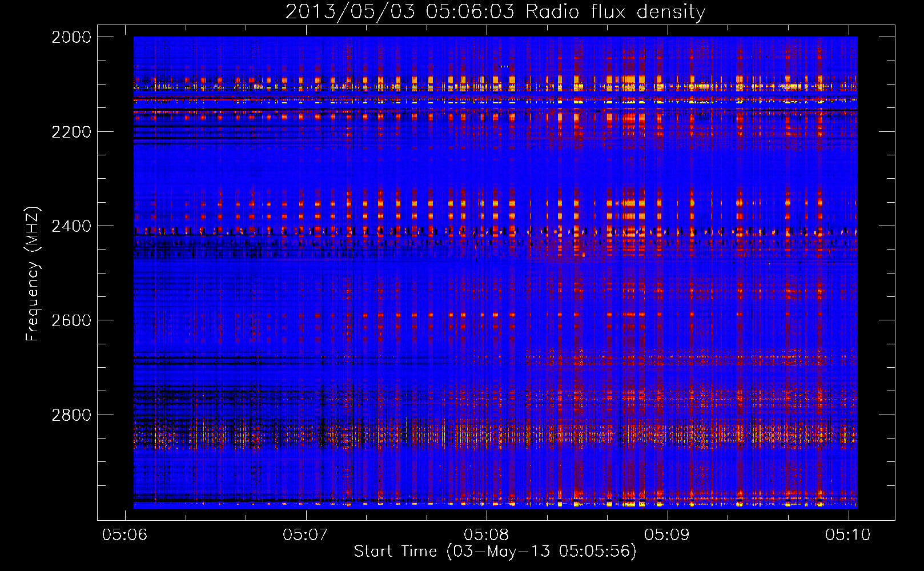Click the 'Start Time (03-May-13 05:05:56)' label
924x571 pixels.
tap(495, 552)
